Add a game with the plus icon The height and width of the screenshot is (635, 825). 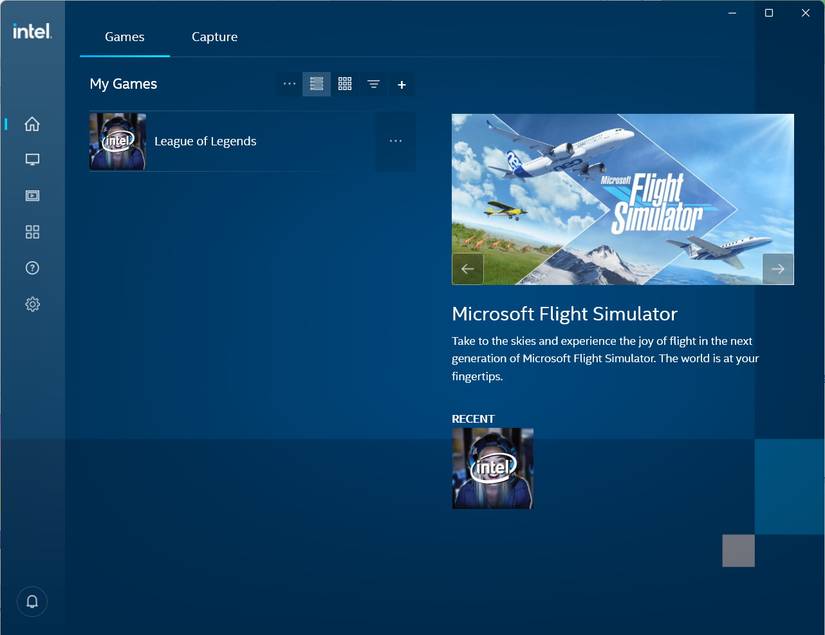(401, 84)
